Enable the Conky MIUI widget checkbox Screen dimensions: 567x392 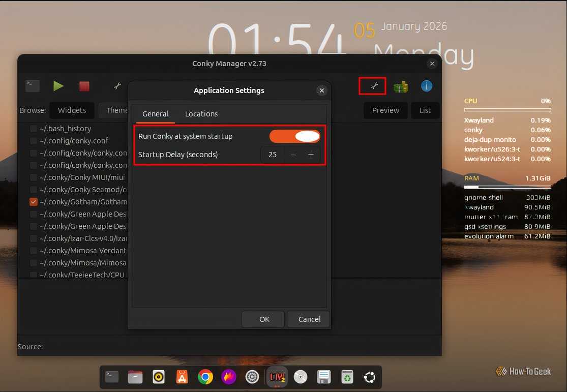coord(33,177)
